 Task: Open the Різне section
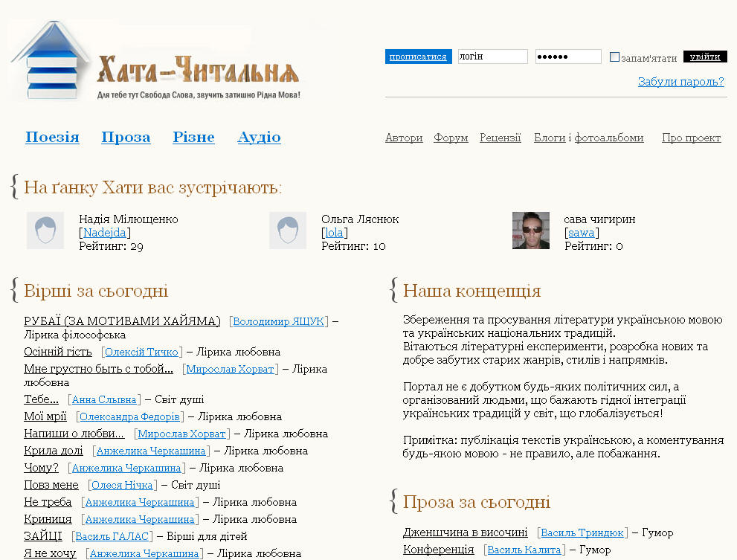pos(193,137)
